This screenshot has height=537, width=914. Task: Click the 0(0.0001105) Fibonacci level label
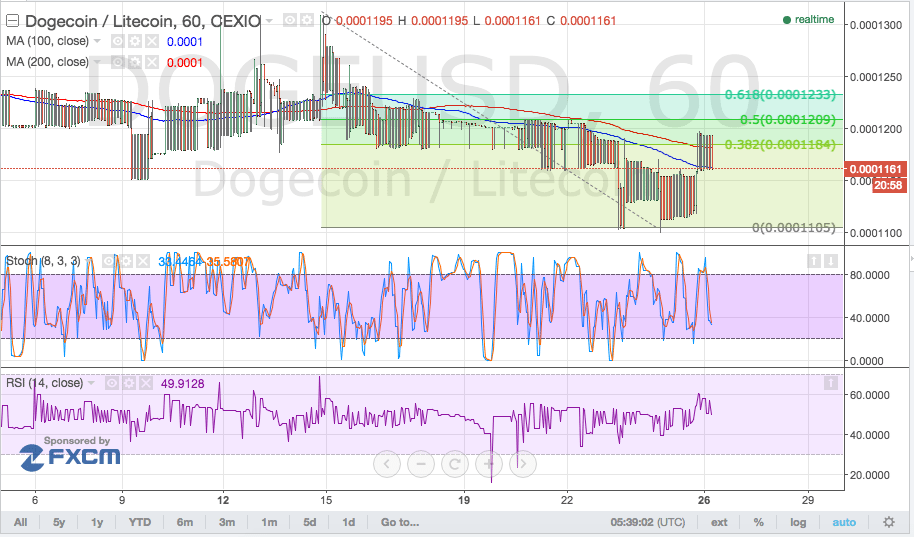point(793,228)
